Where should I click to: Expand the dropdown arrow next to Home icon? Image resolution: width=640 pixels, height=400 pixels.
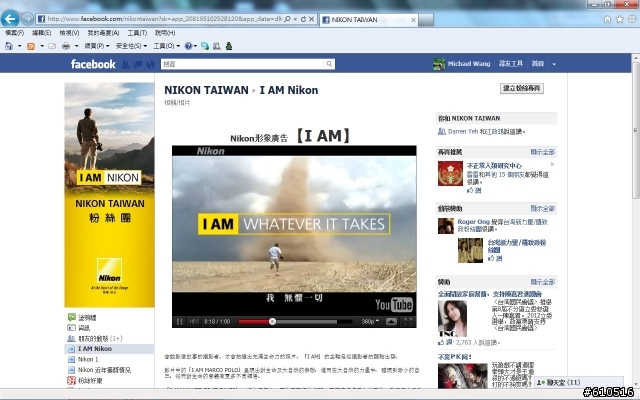(x=19, y=46)
